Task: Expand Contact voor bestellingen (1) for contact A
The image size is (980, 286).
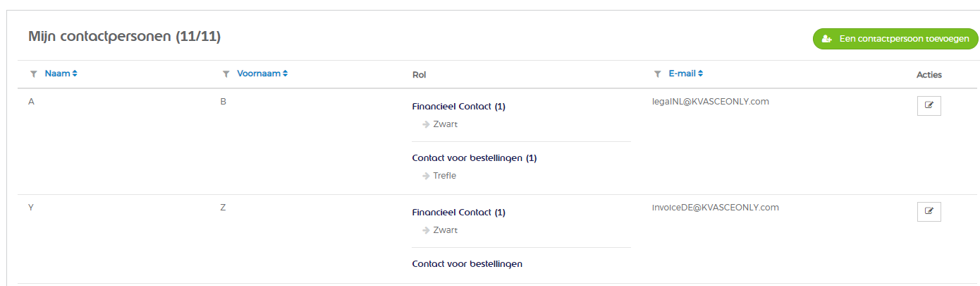Action: [x=474, y=158]
